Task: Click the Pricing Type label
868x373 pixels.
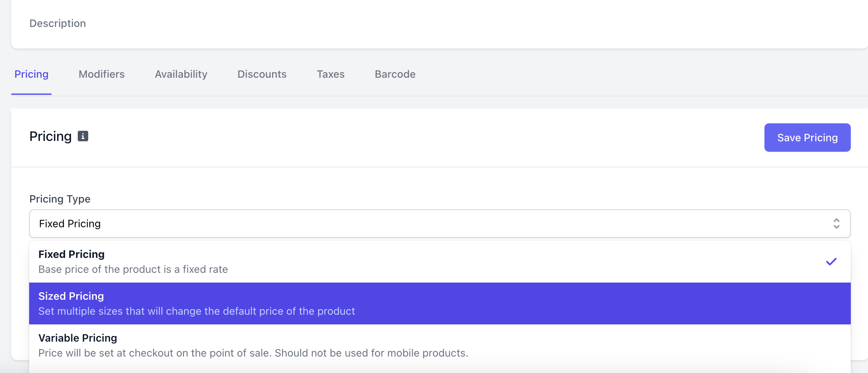Action: pyautogui.click(x=60, y=199)
